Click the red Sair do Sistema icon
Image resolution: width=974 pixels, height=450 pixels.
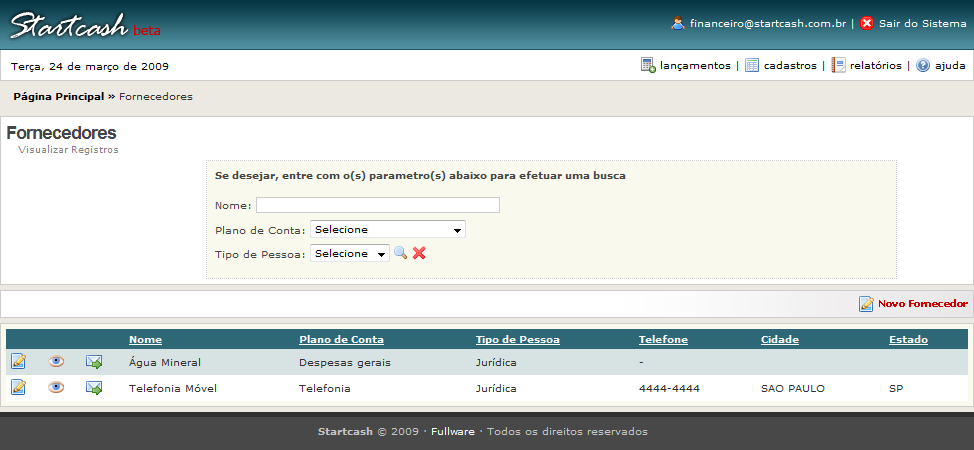[x=867, y=24]
